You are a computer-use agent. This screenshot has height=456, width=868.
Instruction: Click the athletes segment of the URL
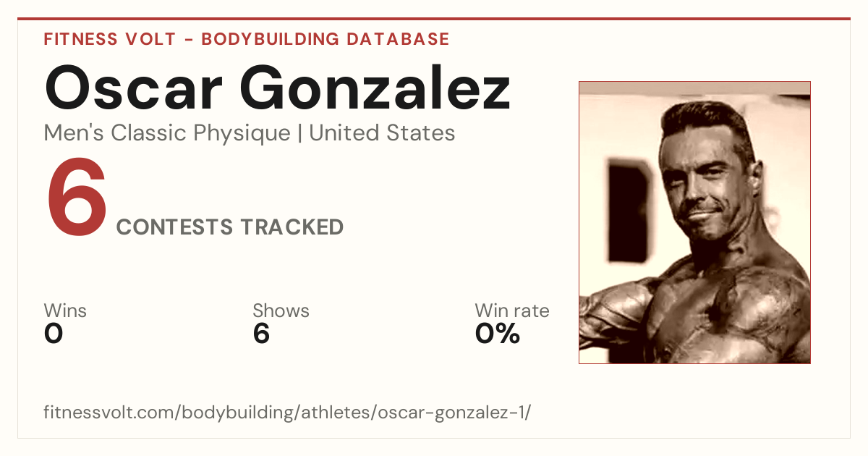tap(336, 413)
